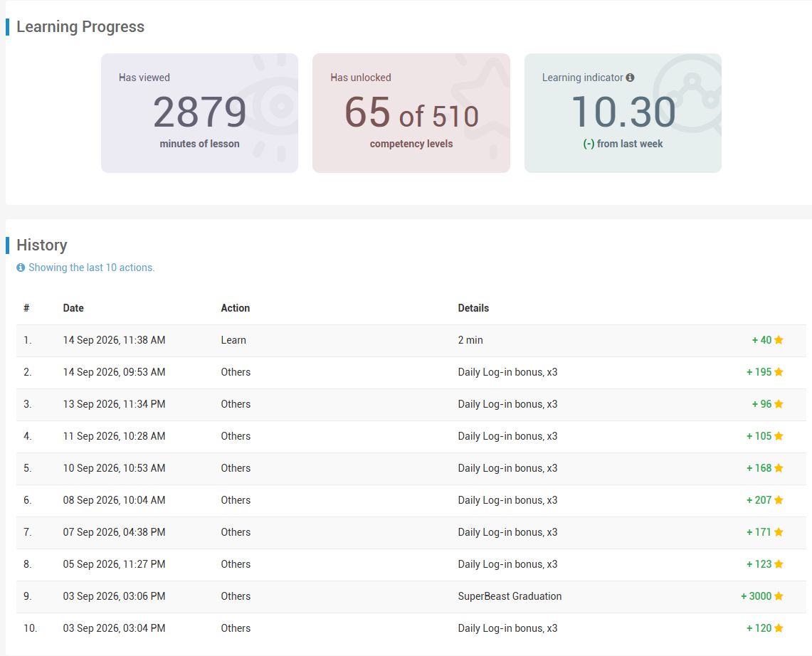Click the # column header
Viewport: 812px width, 656px height.
pos(26,308)
